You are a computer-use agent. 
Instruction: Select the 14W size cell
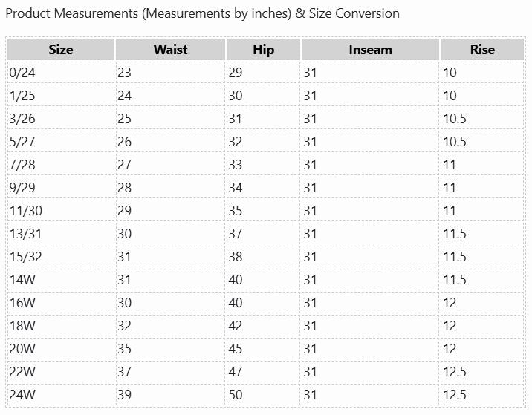pos(22,280)
